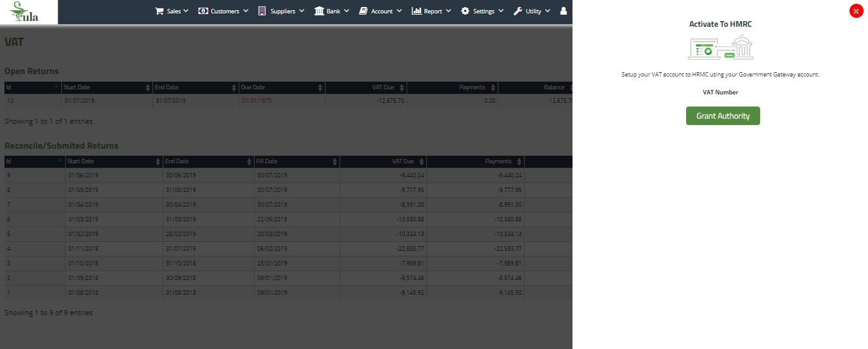Click the Suppliers building icon
The width and height of the screenshot is (868, 349).
(x=262, y=11)
